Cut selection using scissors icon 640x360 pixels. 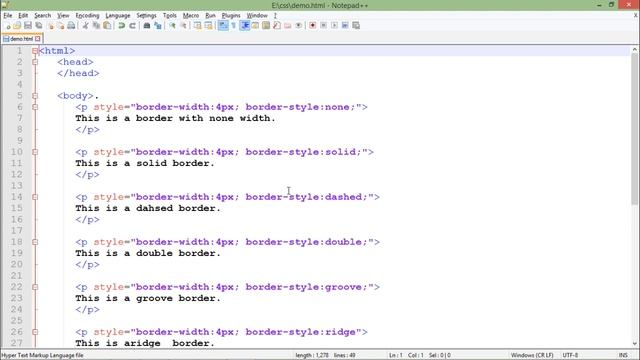(x=85, y=25)
